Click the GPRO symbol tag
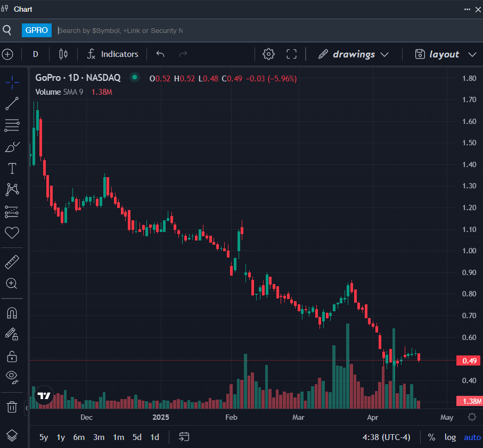The image size is (483, 448). pyautogui.click(x=37, y=30)
